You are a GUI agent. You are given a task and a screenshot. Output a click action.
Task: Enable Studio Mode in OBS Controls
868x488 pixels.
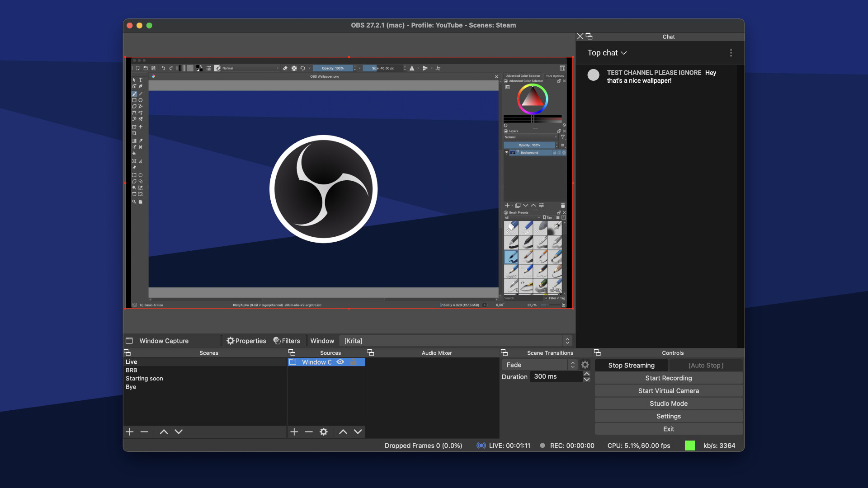click(x=668, y=404)
